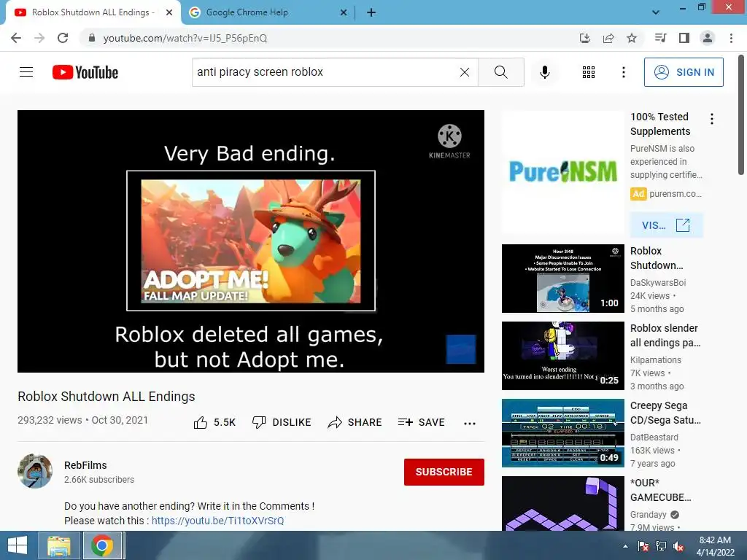
Task: Clear the search query with X
Action: [465, 72]
